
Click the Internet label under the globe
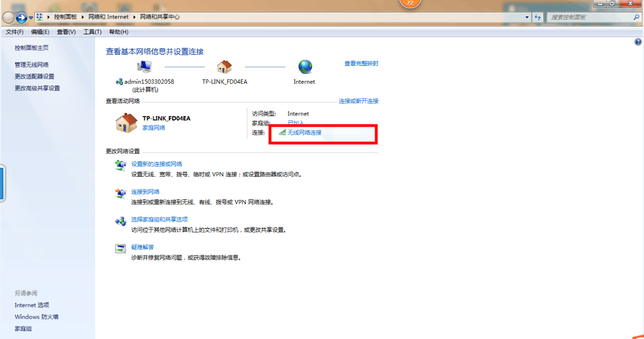pyautogui.click(x=304, y=82)
